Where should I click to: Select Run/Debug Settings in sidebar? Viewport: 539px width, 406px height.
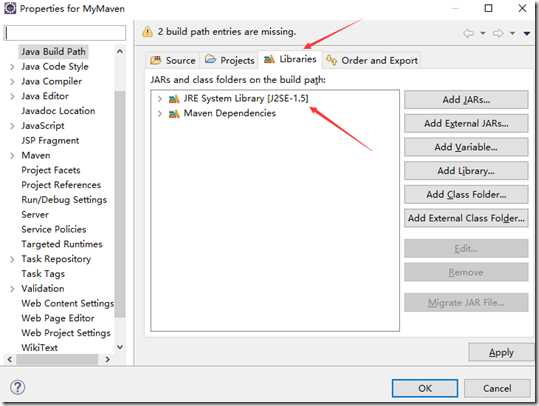[x=64, y=200]
